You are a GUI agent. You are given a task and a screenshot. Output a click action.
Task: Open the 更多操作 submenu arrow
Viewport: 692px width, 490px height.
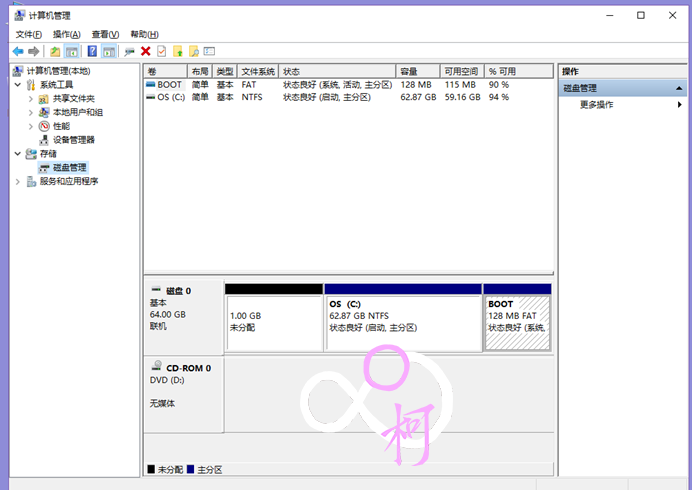click(x=679, y=105)
